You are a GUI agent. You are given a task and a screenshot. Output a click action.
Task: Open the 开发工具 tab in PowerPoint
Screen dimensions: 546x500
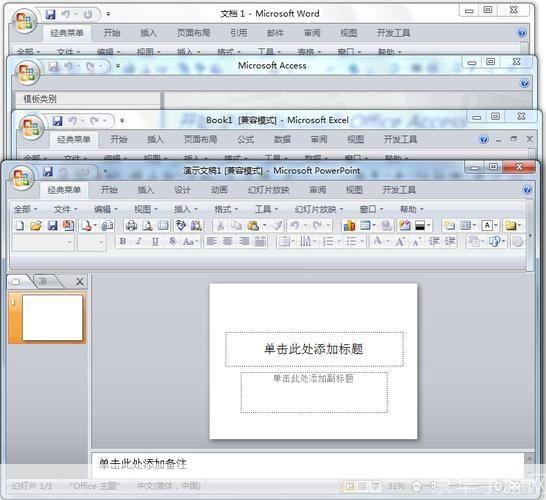[399, 190]
